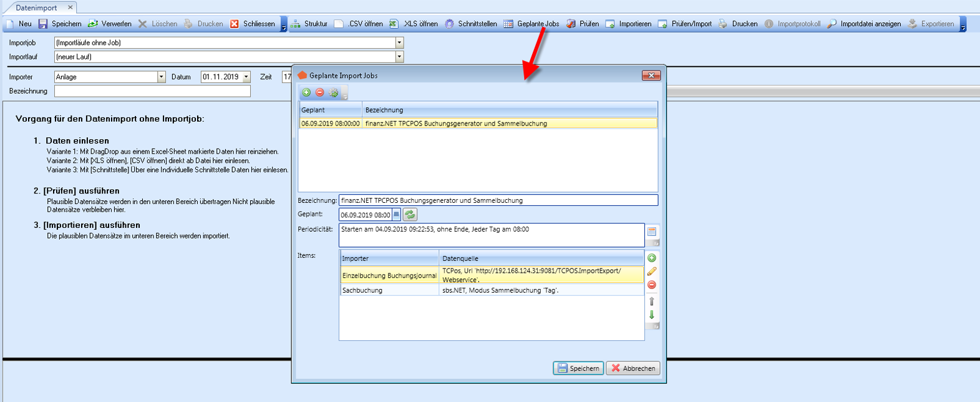Screen dimensions: 980x402
Task: Click Abbrechen to cancel the dialog
Action: pyautogui.click(x=633, y=368)
